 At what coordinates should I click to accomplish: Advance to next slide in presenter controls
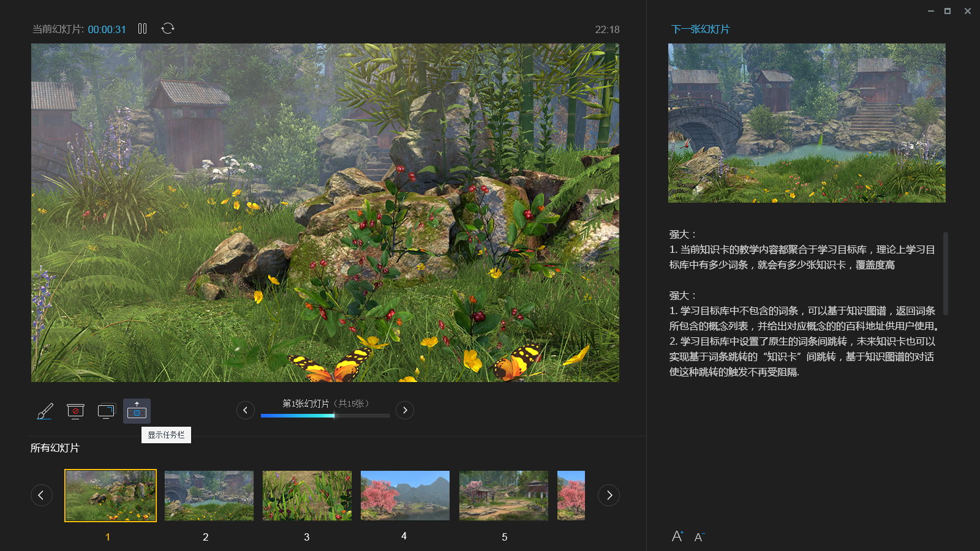pos(405,410)
